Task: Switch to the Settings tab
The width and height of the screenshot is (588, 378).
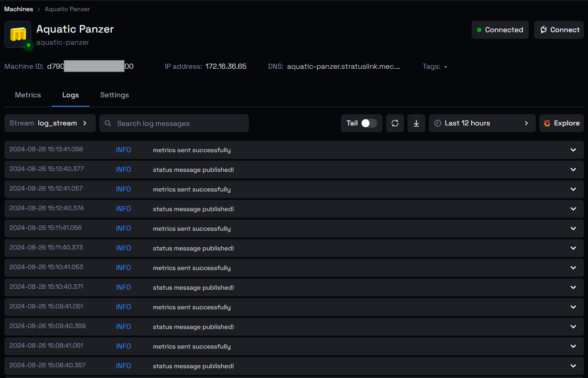Action: point(115,95)
